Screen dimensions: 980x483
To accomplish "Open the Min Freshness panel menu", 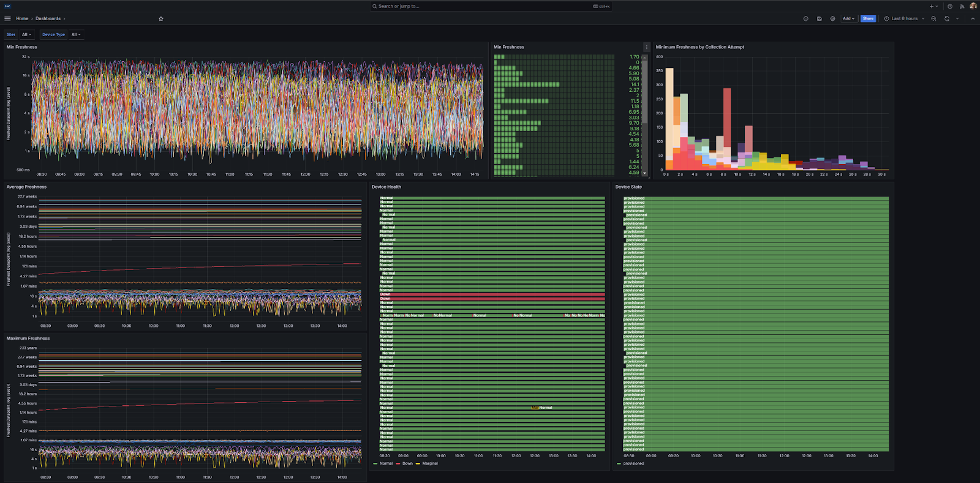I will coord(646,47).
